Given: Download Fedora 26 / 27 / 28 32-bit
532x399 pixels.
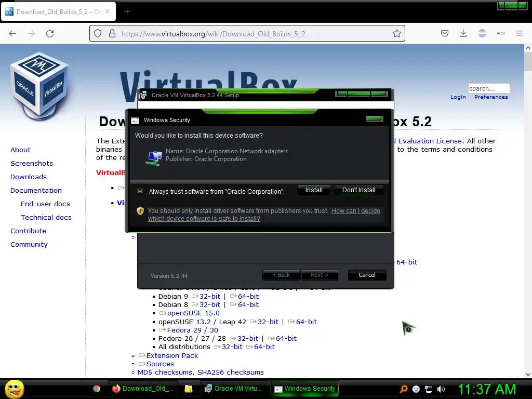Looking at the screenshot, I should click(248, 339).
